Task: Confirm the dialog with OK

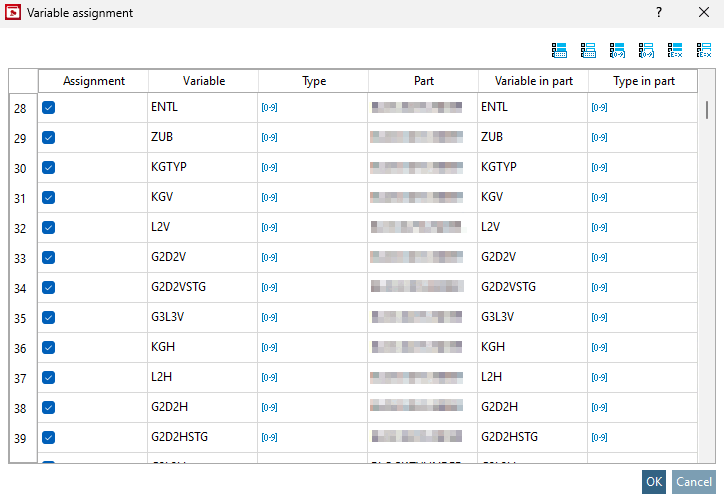Action: coord(654,482)
